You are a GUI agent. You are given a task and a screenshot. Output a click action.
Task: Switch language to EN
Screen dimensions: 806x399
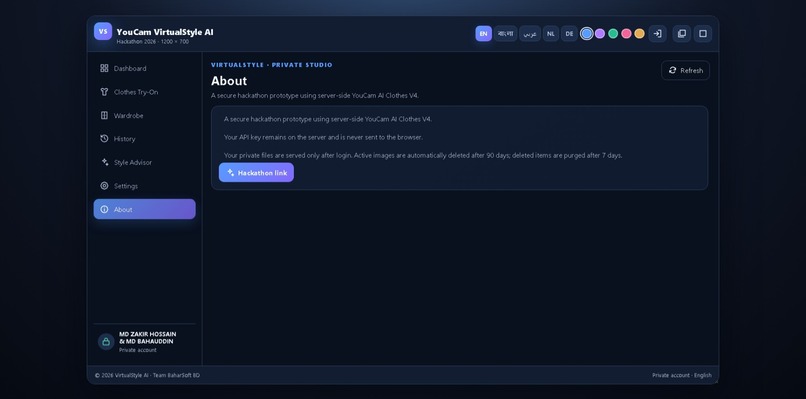(483, 34)
